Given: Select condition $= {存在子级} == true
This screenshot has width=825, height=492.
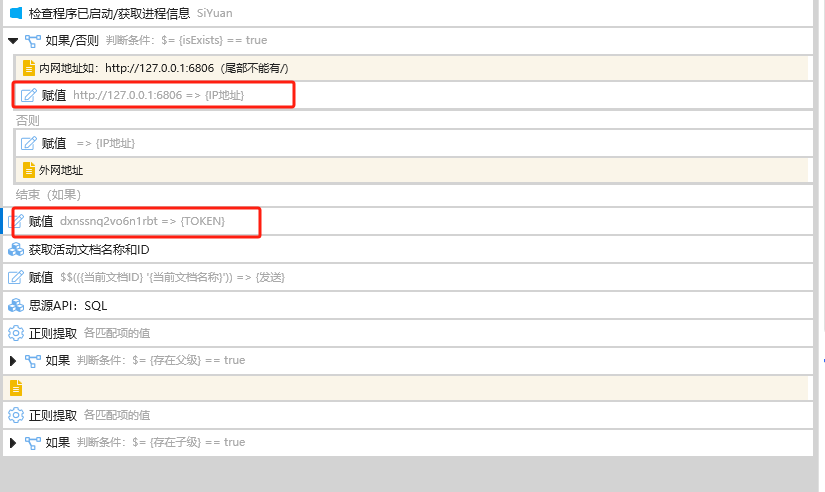Looking at the screenshot, I should coord(188,443).
